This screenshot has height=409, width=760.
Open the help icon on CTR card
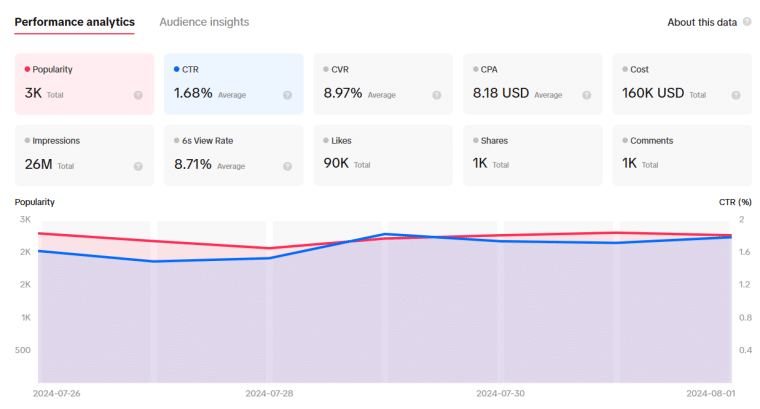tap(287, 95)
